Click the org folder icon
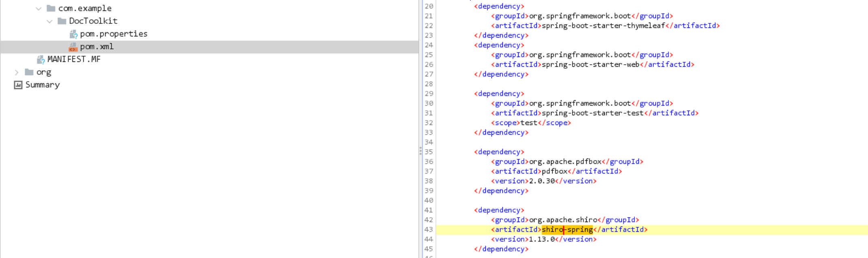Viewport: 868px width, 258px height. pos(29,72)
